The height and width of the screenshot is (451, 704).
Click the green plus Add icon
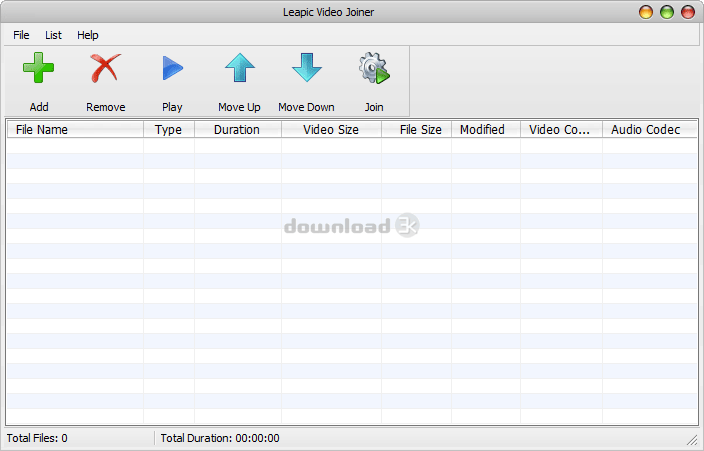(39, 68)
